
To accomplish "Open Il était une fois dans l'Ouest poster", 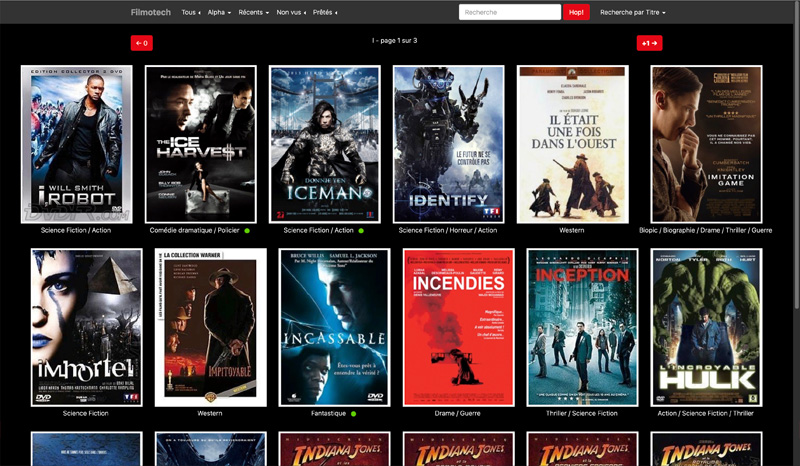I will pyautogui.click(x=572, y=144).
